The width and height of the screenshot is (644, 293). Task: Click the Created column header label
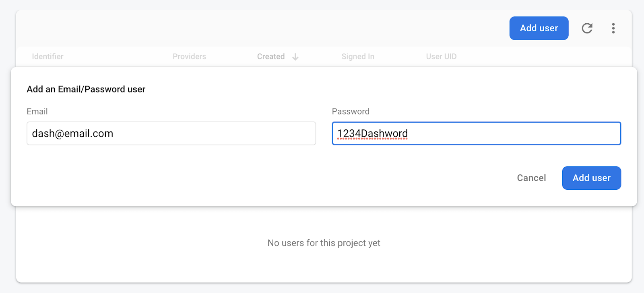click(x=271, y=57)
